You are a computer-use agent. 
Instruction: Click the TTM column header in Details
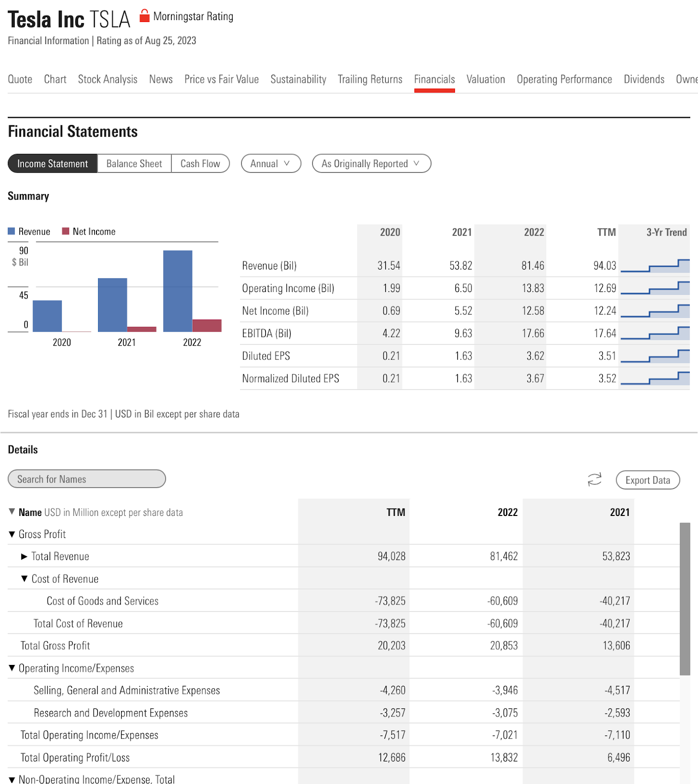(x=396, y=512)
